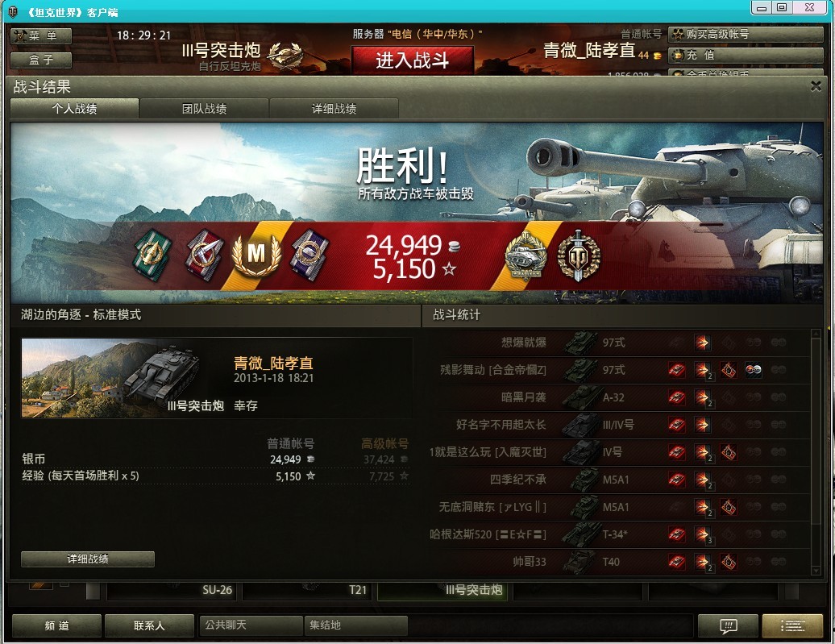Click the green striped ribbon medal
The image size is (835, 644).
[x=153, y=255]
